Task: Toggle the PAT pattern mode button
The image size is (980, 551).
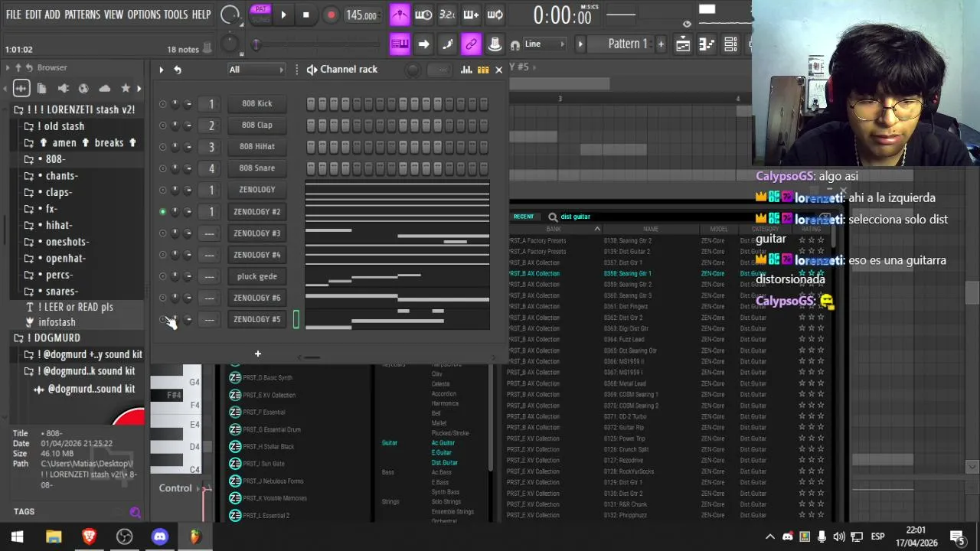Action: [x=260, y=9]
